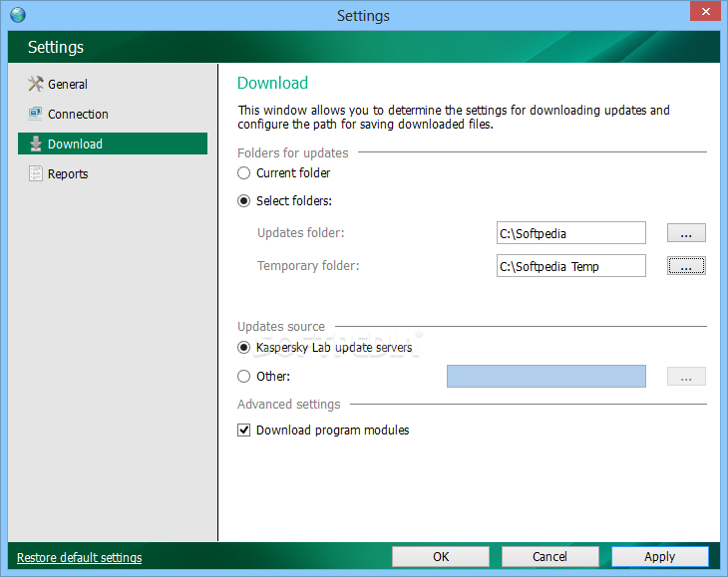Click the General tools icon in sidebar
The height and width of the screenshot is (577, 728).
[35, 84]
